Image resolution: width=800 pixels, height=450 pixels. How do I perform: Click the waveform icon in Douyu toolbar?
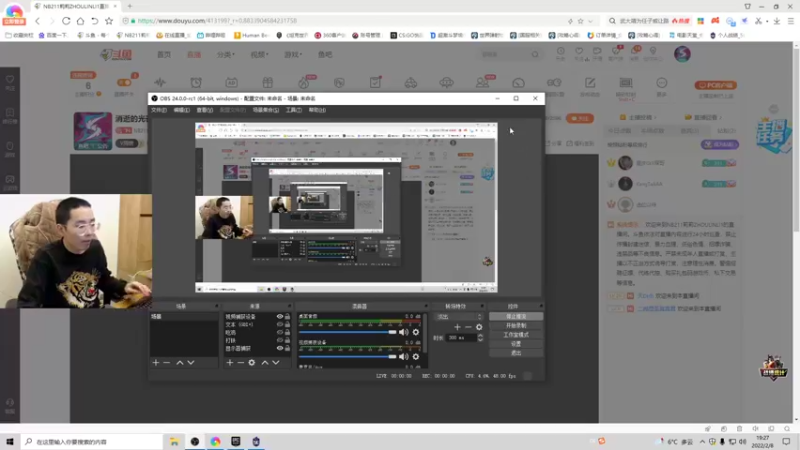(x=160, y=83)
